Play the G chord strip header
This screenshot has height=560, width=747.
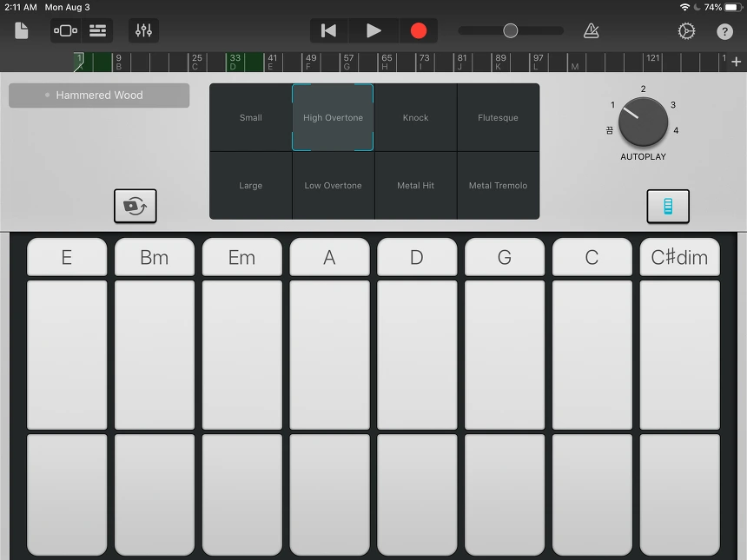click(x=505, y=257)
